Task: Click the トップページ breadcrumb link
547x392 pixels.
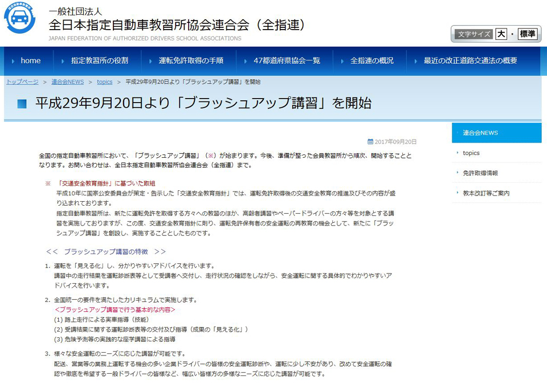Action: (22, 82)
